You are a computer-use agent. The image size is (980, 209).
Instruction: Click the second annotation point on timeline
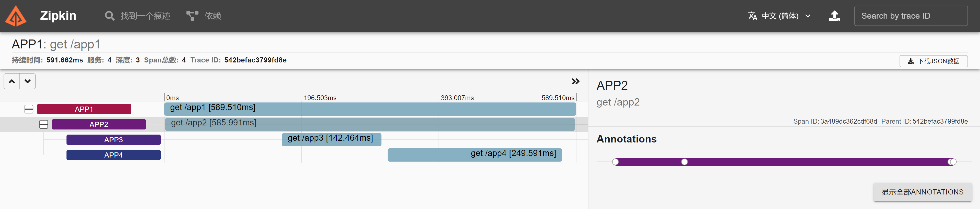click(684, 162)
